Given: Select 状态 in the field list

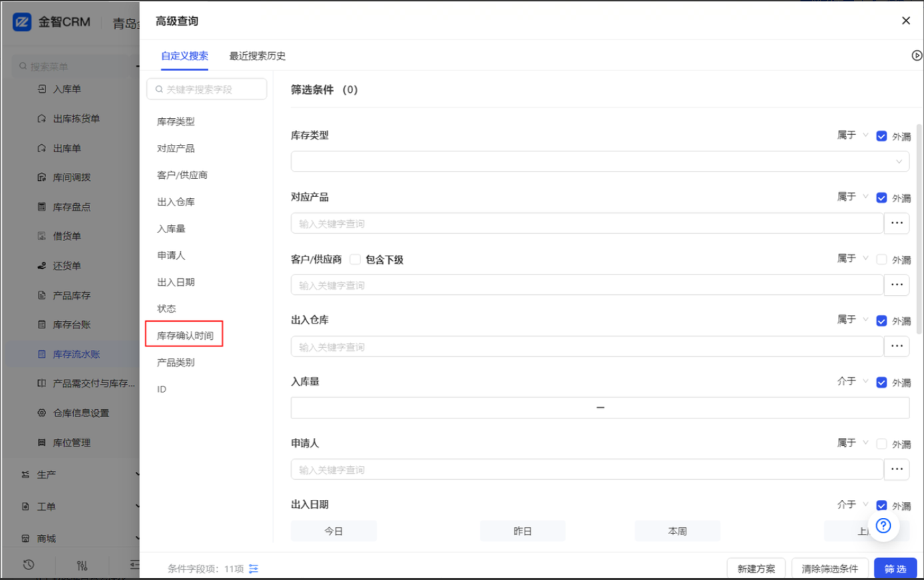Looking at the screenshot, I should [x=166, y=308].
